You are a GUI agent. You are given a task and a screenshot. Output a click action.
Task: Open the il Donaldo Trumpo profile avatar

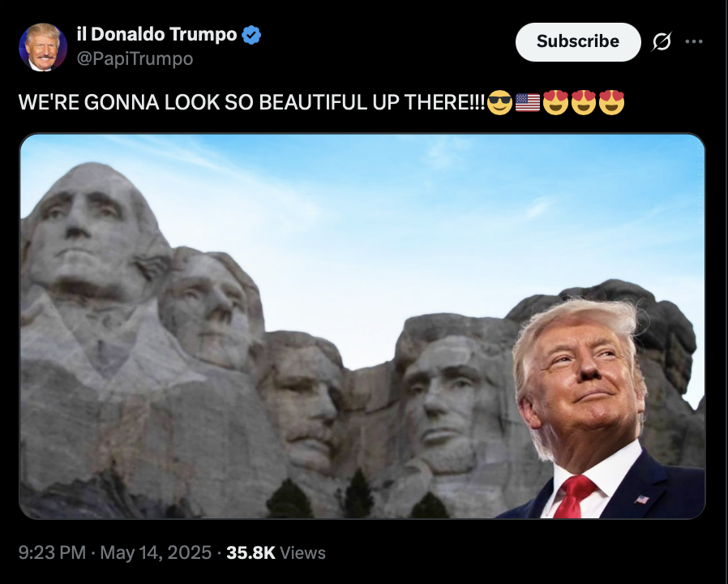click(x=43, y=47)
